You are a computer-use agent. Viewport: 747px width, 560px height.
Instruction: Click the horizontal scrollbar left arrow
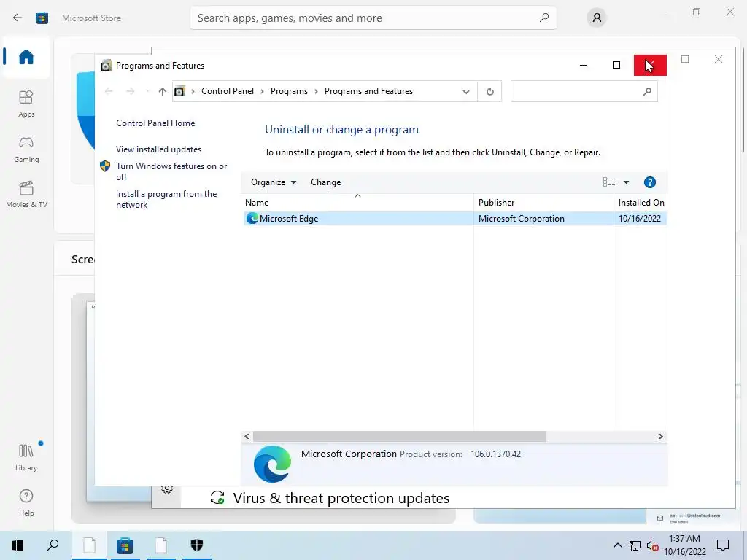click(x=247, y=436)
